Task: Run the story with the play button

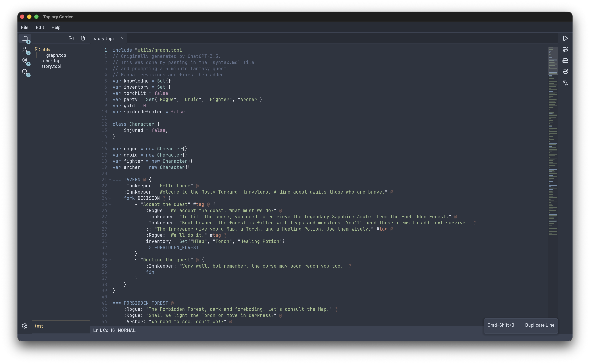Action: [x=565, y=38]
